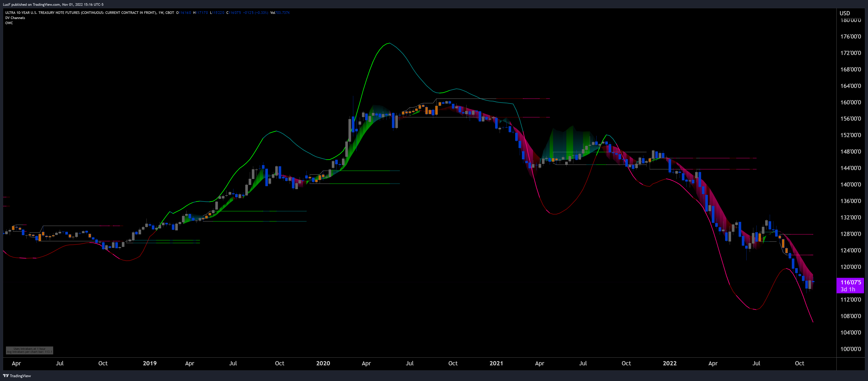The width and height of the screenshot is (868, 381).
Task: Click the 124'00'0 price axis label
Action: click(851, 250)
